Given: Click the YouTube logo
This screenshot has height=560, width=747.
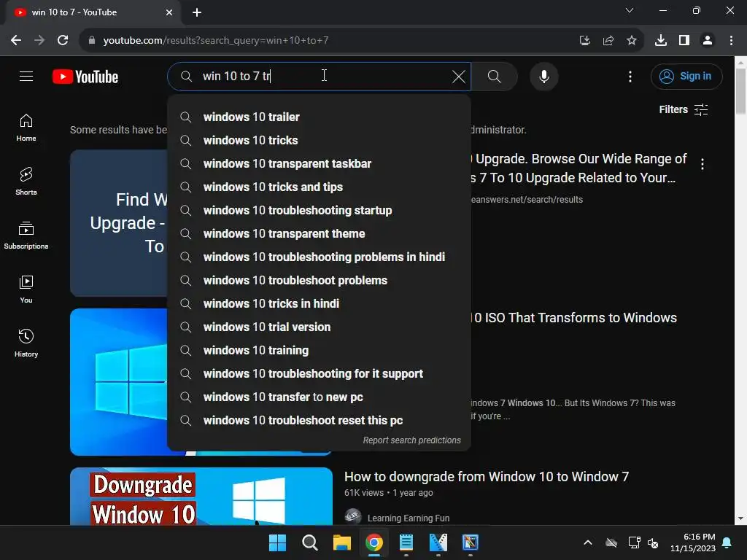Looking at the screenshot, I should pyautogui.click(x=85, y=77).
